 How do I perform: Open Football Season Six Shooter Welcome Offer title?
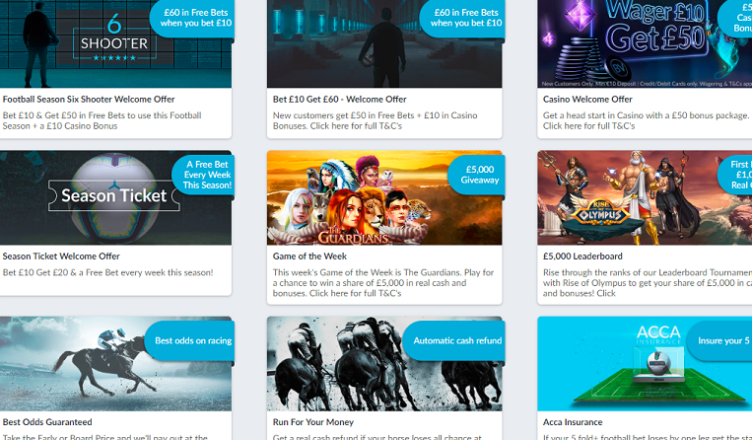pos(89,100)
